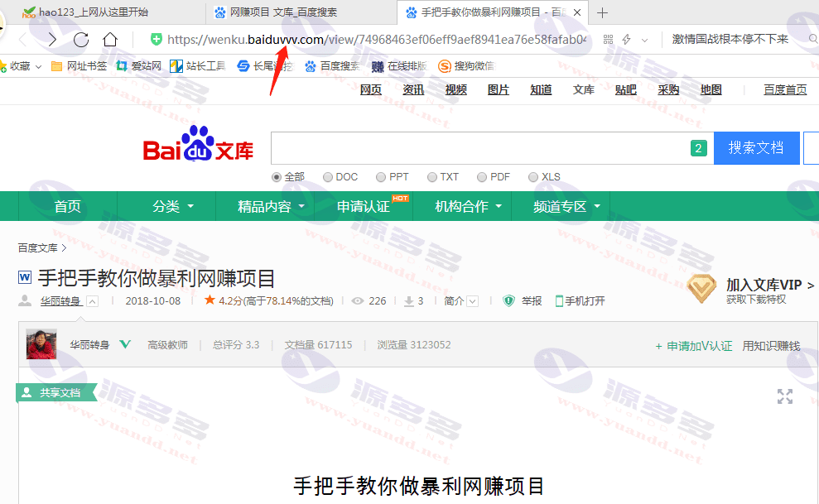Image resolution: width=819 pixels, height=504 pixels.
Task: Click the 百度文库 breadcrumb link
Action: click(x=37, y=247)
